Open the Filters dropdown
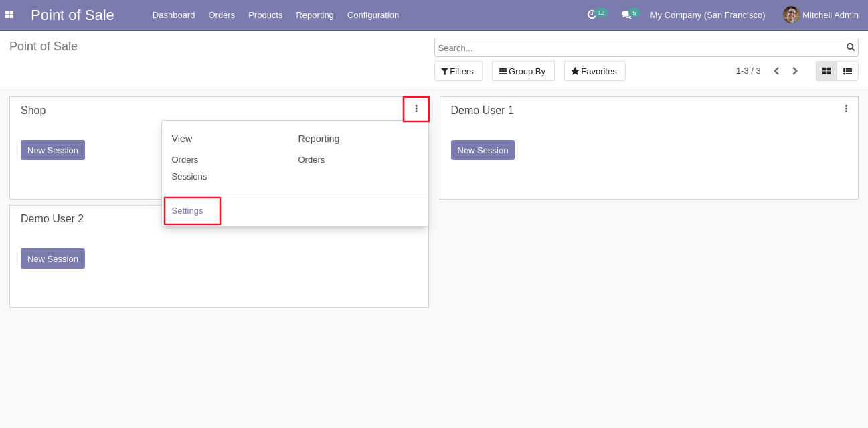868x428 pixels. tap(458, 71)
